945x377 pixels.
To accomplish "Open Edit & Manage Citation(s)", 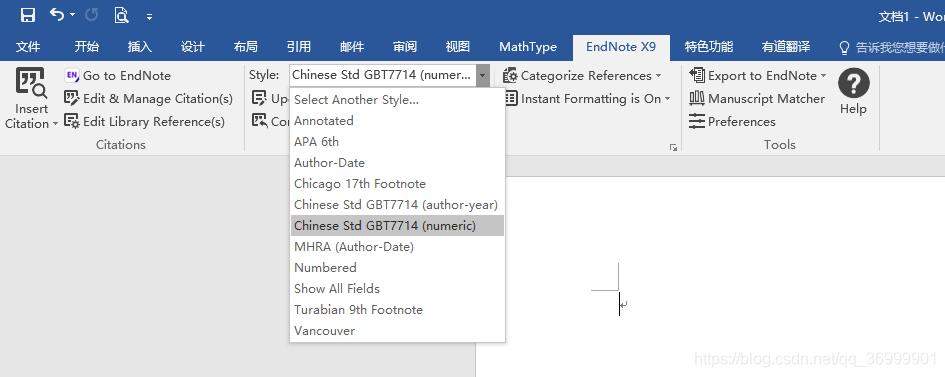I will (x=148, y=99).
